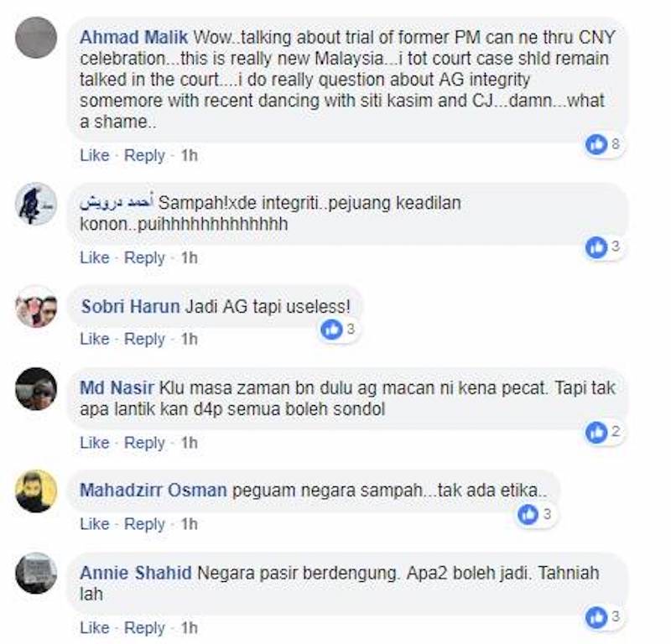This screenshot has width=671, height=644.
Task: Reply to Md Nasir's comment
Action: (x=144, y=443)
